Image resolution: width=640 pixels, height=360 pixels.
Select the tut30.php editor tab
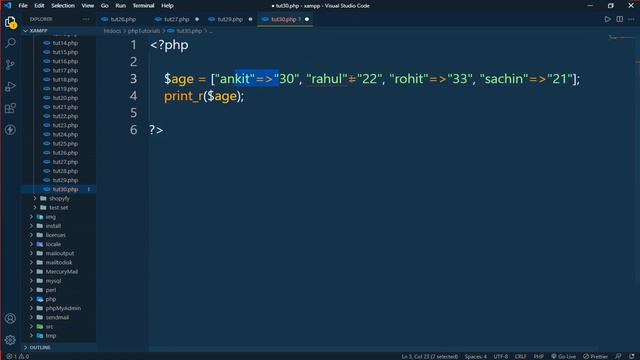(284, 19)
